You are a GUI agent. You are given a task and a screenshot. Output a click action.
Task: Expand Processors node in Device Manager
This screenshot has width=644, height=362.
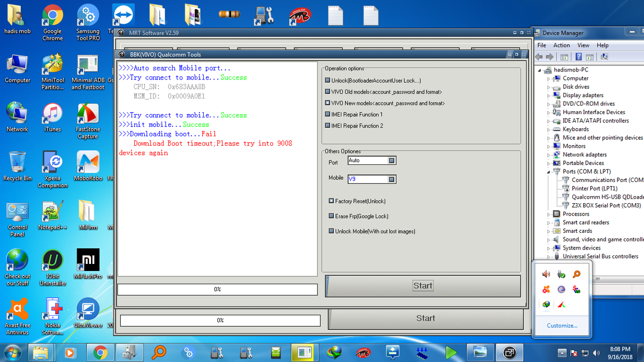point(549,214)
